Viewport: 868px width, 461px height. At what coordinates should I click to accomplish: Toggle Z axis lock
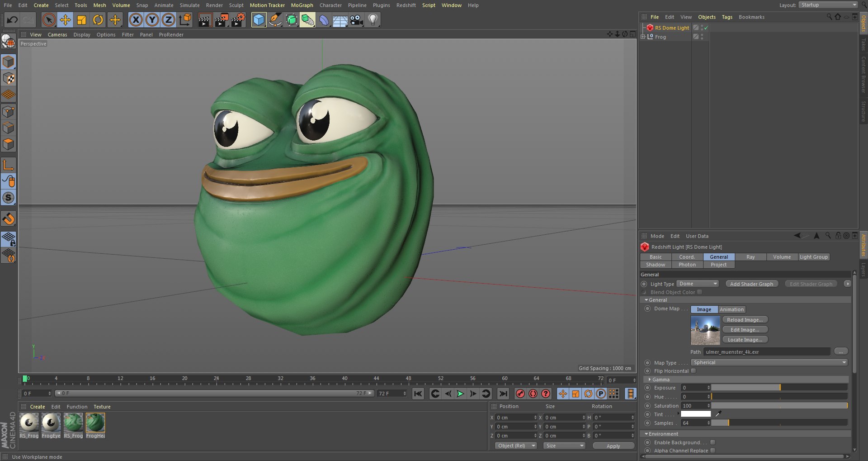coord(169,20)
